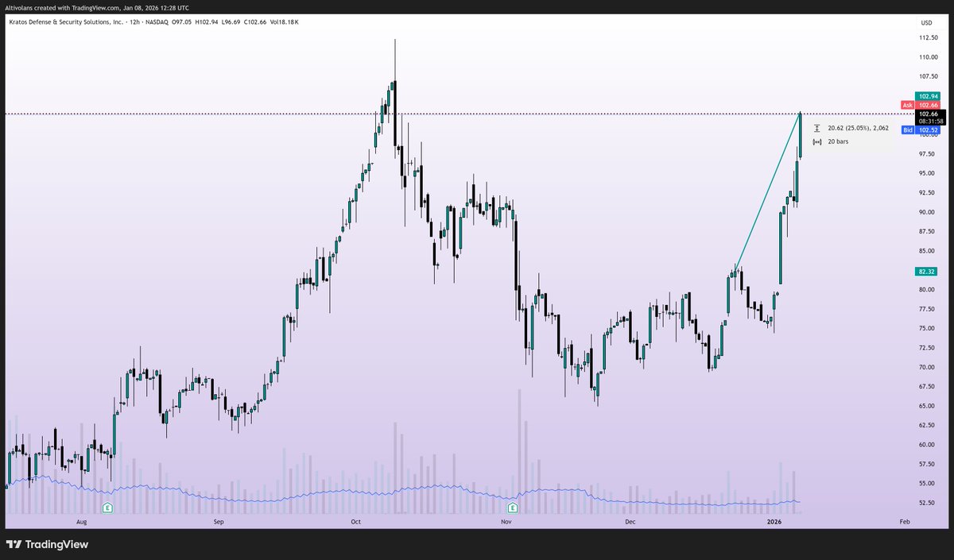Click the red Ask price flag

[922, 104]
